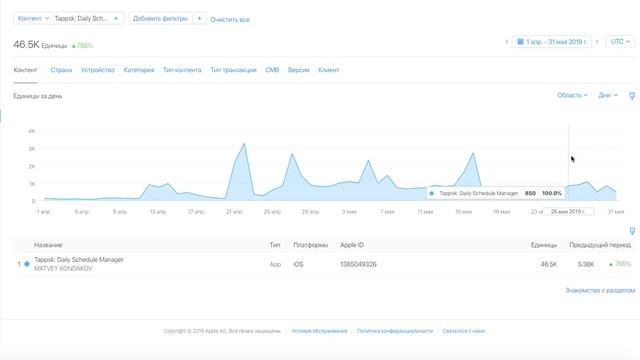This screenshot has width=640, height=360.
Task: Remove the Tappsk: Daily Sch... filter
Action: point(116,18)
